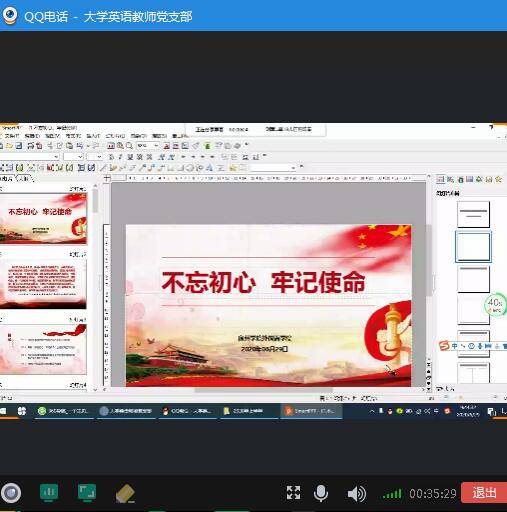Switch to the 幻灯片 panel tab
507x512 pixels.
[x=6, y=178]
